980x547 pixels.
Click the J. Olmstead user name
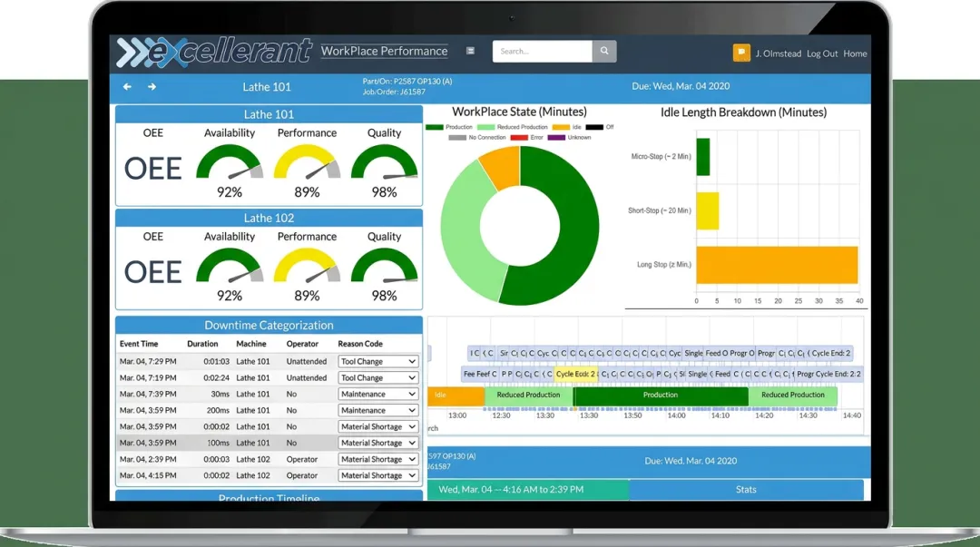click(x=779, y=54)
